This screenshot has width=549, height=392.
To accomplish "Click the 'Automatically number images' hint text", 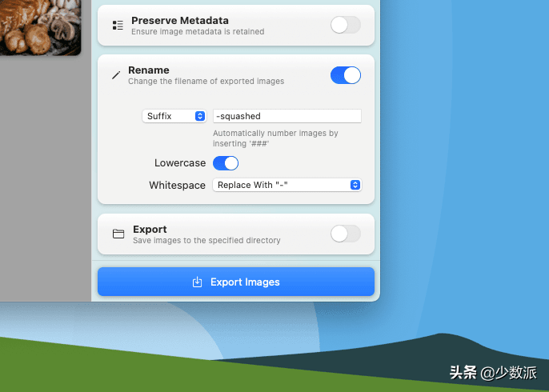I will click(275, 138).
